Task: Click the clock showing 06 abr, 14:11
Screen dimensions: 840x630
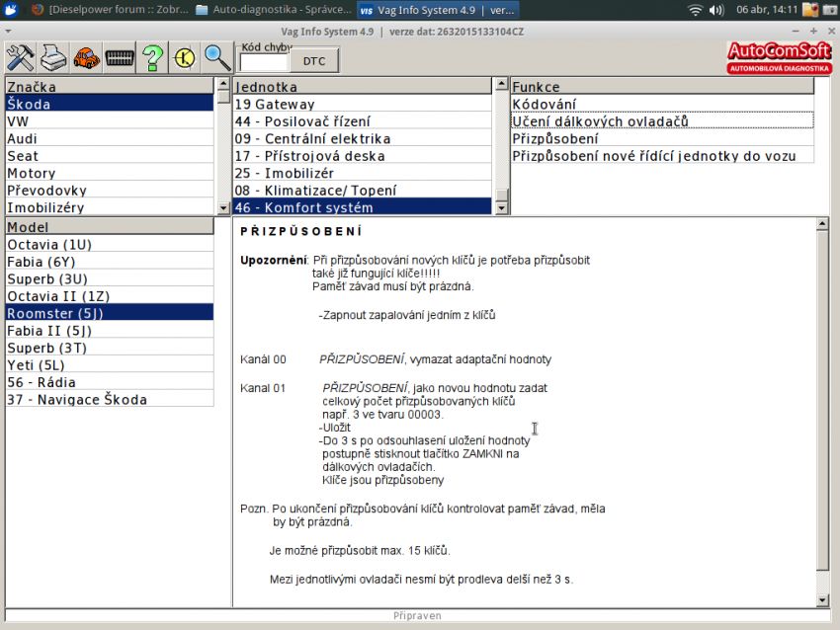Action: pos(767,10)
